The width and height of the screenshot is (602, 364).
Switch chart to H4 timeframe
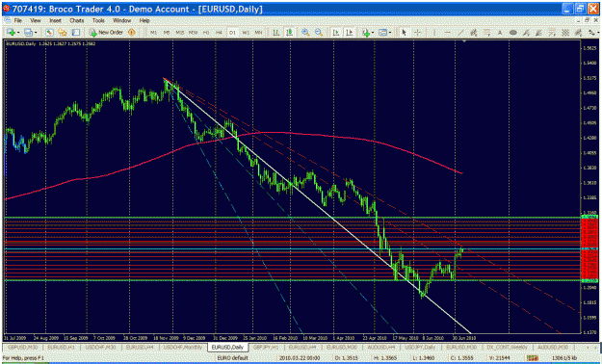click(220, 33)
